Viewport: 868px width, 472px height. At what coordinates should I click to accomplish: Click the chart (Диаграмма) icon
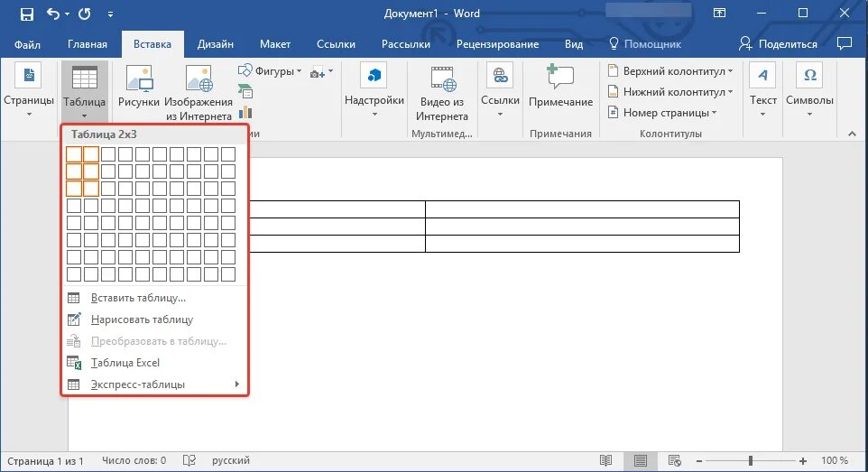pyautogui.click(x=245, y=112)
